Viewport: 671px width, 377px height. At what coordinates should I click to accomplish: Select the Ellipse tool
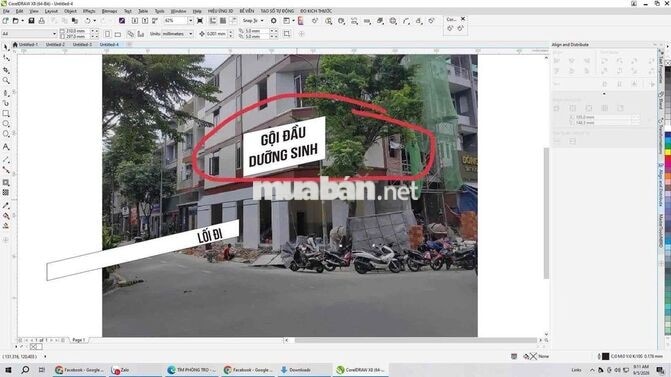pyautogui.click(x=6, y=124)
